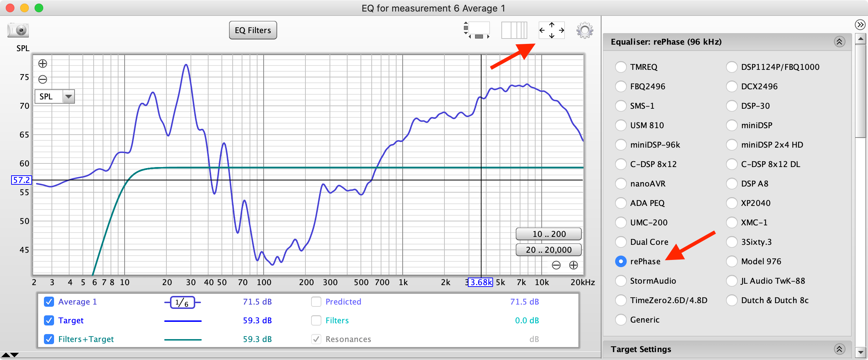
Task: Enable the Predicted trace checkbox
Action: pyautogui.click(x=316, y=302)
